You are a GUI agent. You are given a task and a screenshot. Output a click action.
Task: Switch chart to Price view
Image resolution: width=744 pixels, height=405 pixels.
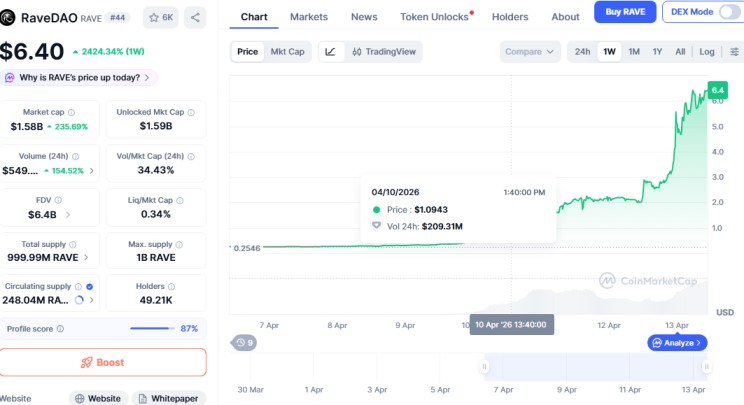click(247, 52)
